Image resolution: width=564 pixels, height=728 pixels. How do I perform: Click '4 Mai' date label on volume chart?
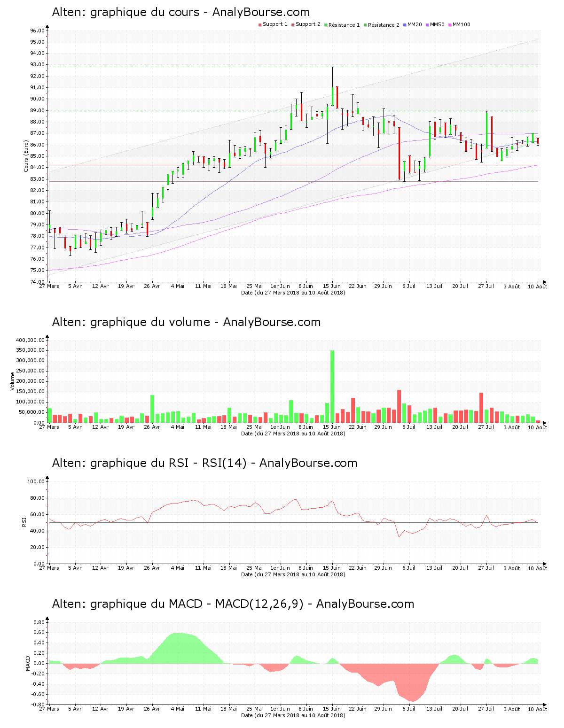coord(178,427)
